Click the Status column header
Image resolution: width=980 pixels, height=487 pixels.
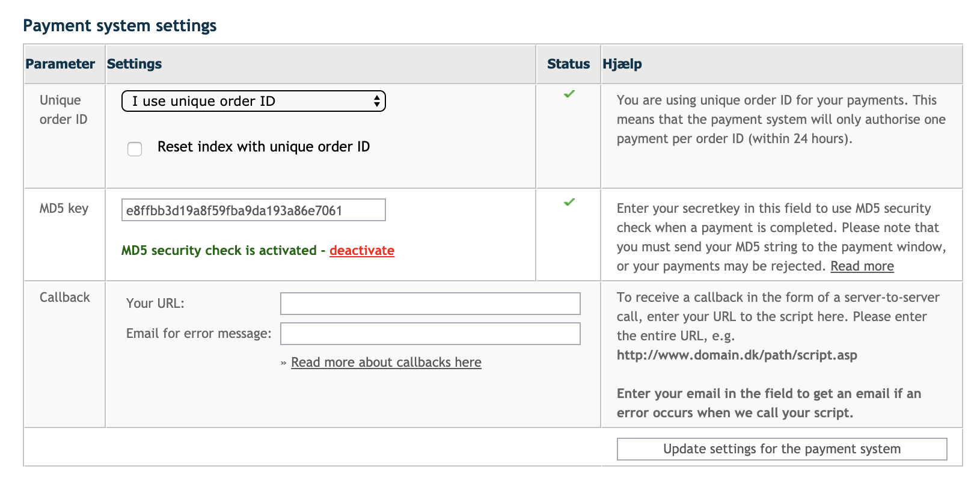[x=568, y=64]
